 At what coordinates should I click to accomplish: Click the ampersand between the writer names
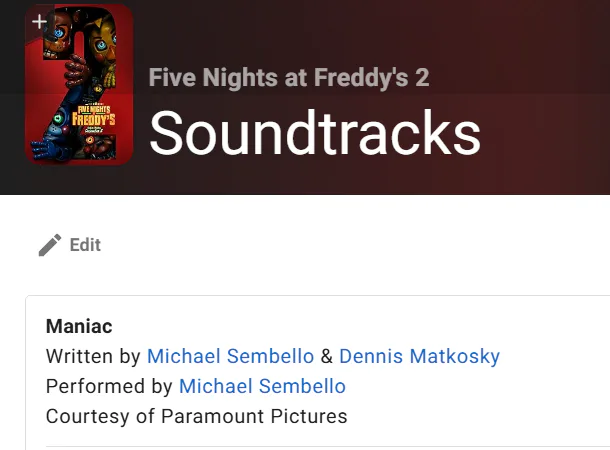click(x=325, y=356)
